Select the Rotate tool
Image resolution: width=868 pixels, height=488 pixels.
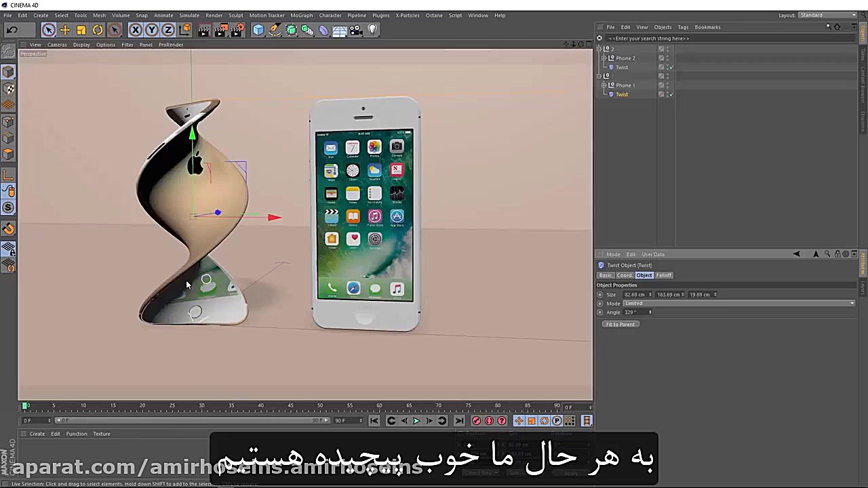pos(98,29)
